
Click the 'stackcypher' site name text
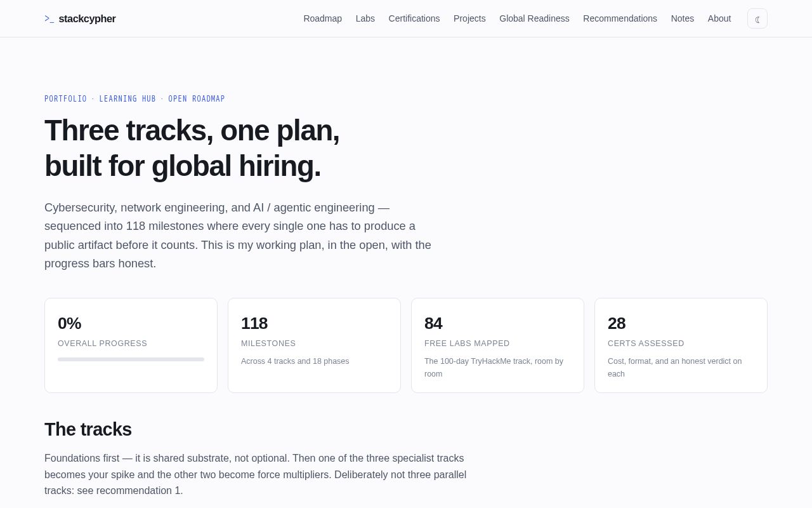87,18
